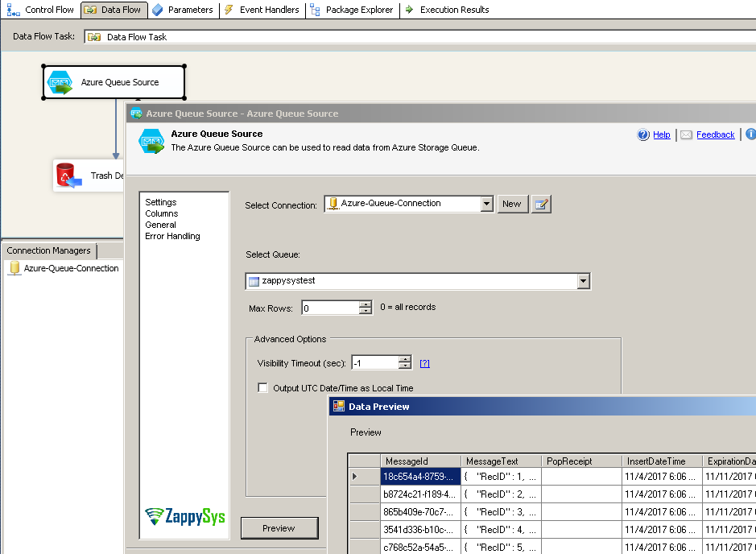Select the Azure Queue Source component icon

click(x=60, y=82)
